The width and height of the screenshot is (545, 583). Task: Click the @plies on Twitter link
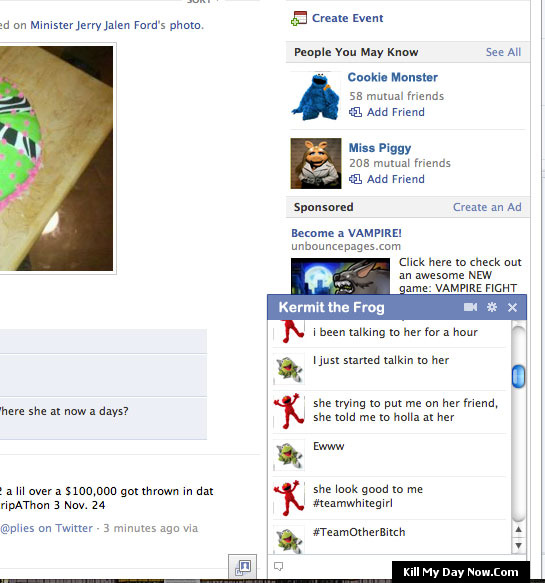coord(46,528)
